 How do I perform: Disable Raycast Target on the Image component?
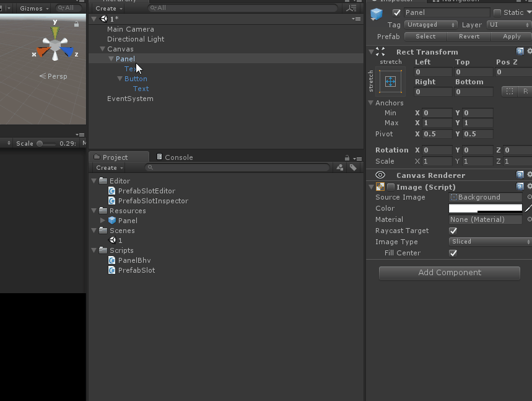pos(453,231)
